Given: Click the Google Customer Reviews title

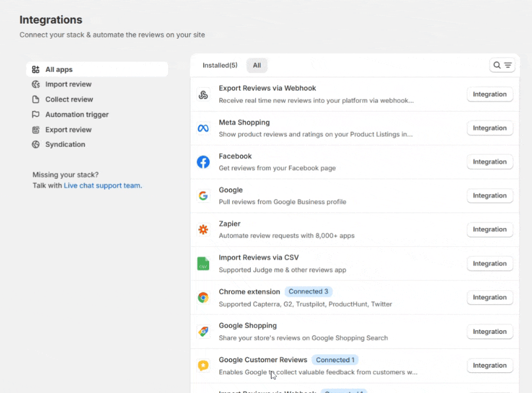Looking at the screenshot, I should pyautogui.click(x=263, y=360).
